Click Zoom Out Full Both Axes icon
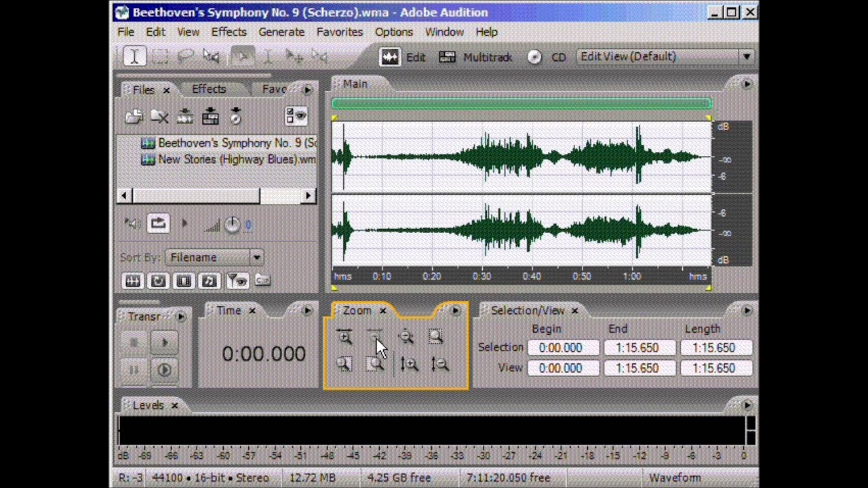 coord(406,337)
